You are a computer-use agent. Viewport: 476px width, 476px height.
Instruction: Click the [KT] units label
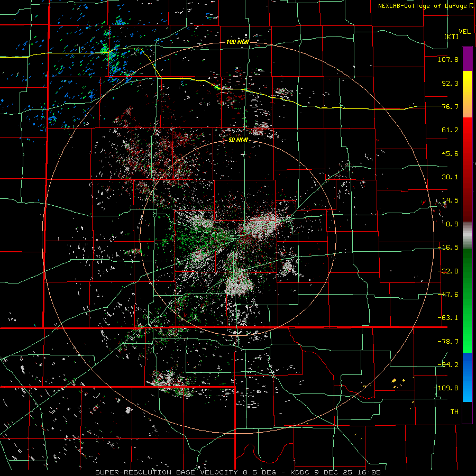pos(452,36)
